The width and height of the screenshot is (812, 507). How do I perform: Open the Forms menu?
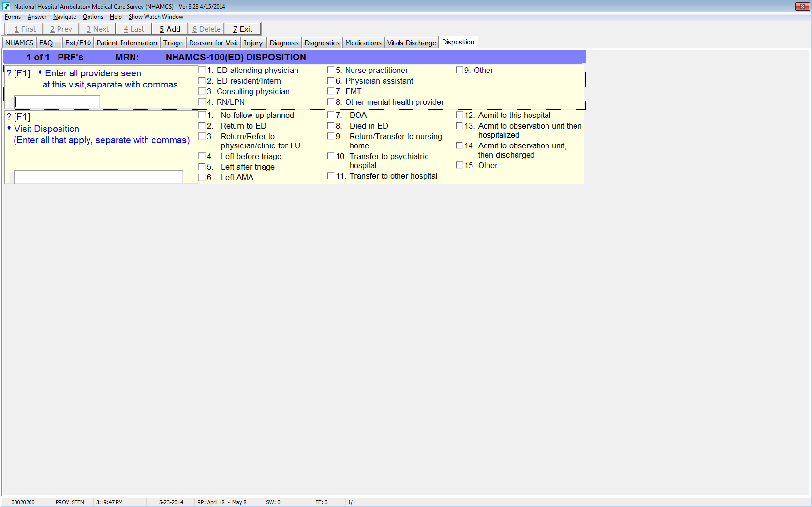(13, 17)
